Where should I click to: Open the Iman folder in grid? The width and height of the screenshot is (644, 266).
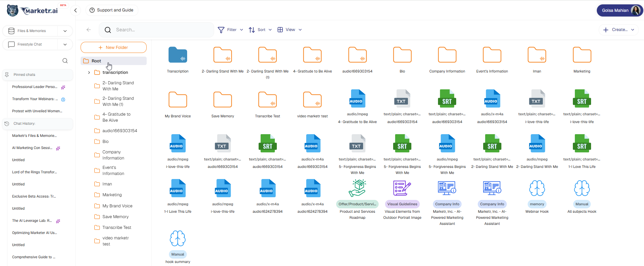pos(537,55)
